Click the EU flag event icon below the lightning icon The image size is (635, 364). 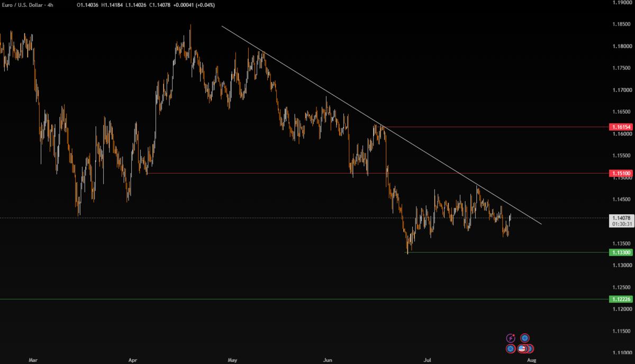point(510,349)
